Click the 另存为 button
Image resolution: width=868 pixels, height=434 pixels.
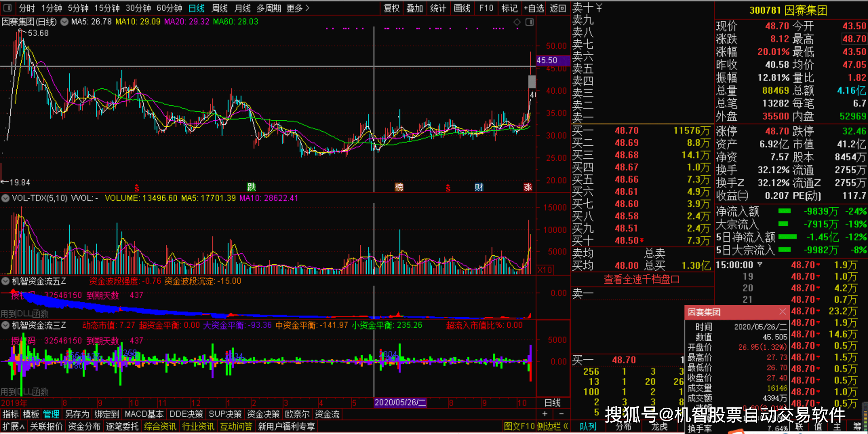[x=77, y=414]
